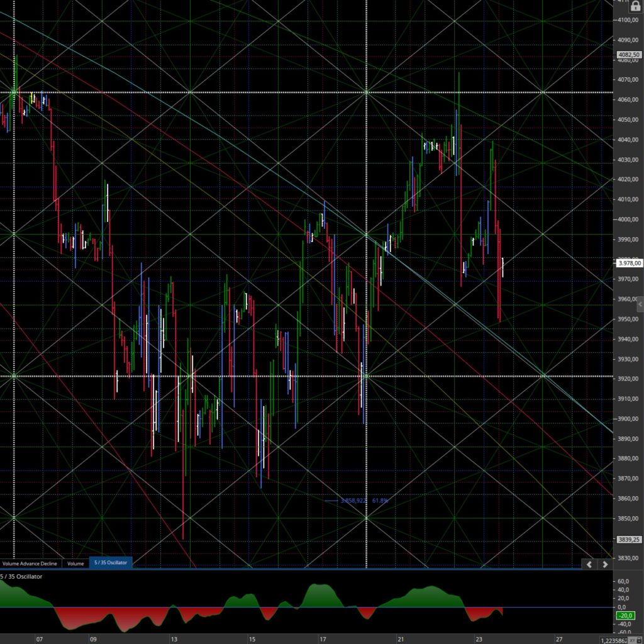Click the scale value field 1,2235862
The width and height of the screenshot is (644, 644).
tap(614, 640)
